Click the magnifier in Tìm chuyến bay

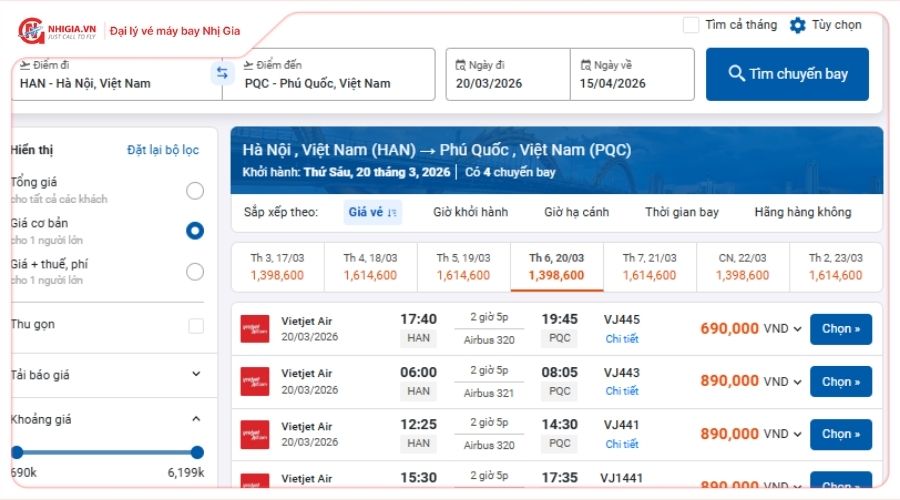tap(736, 73)
